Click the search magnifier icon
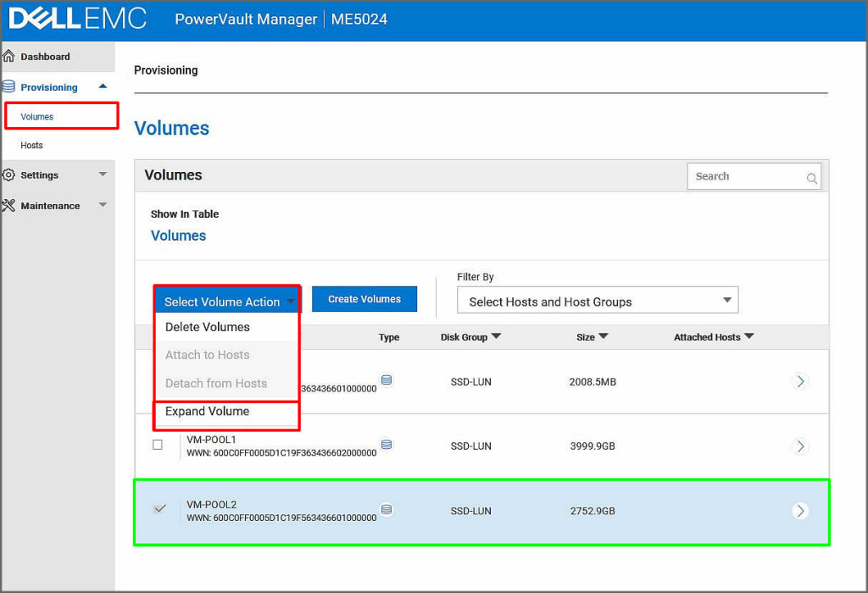The image size is (868, 593). pyautogui.click(x=811, y=178)
